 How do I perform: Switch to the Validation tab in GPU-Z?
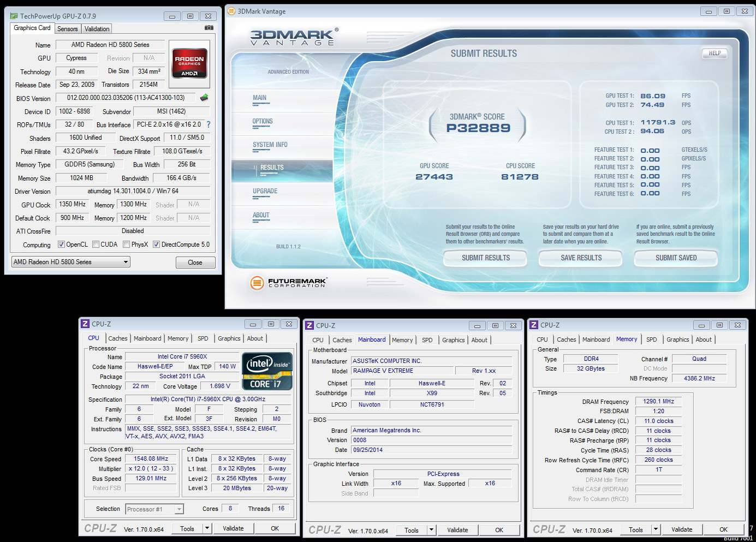97,29
